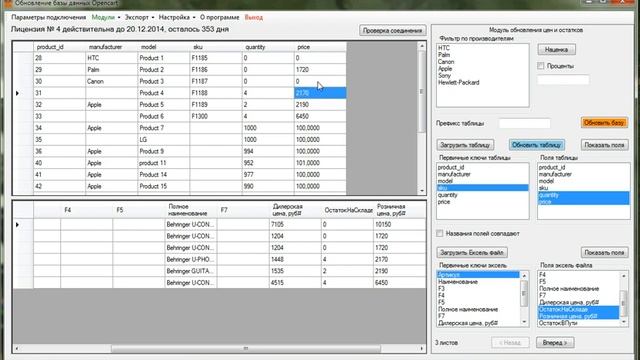Select Полное наименование in Поля ексель файла list
The height and width of the screenshot is (360, 640).
pyautogui.click(x=579, y=289)
